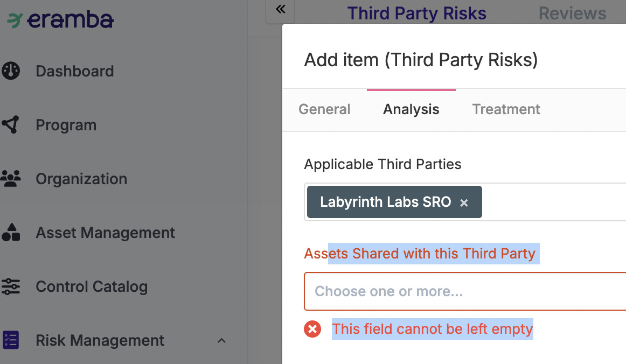
Task: Open the Third Party Risks link
Action: tap(417, 13)
